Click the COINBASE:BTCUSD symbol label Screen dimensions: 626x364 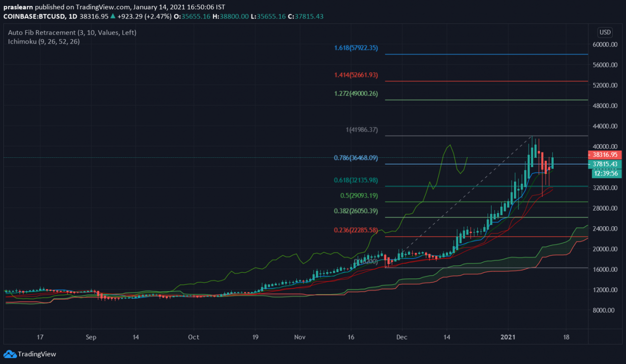pyautogui.click(x=34, y=16)
